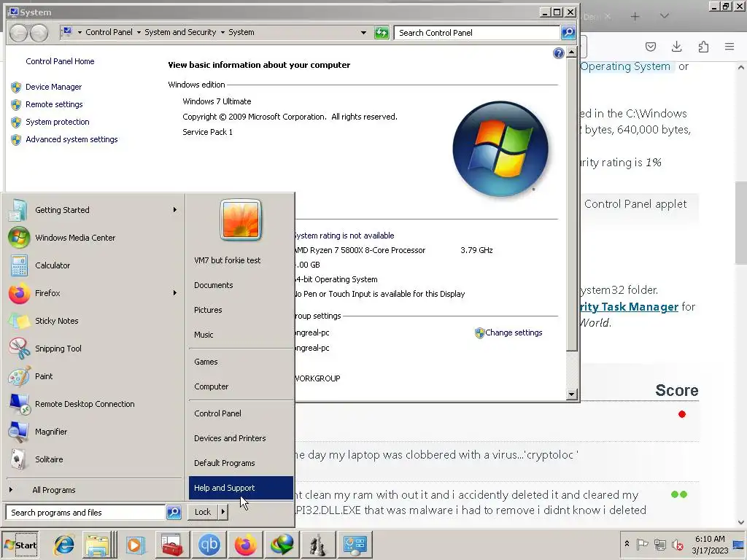Image resolution: width=747 pixels, height=560 pixels.
Task: Click the muted volume tray icon
Action: click(678, 544)
